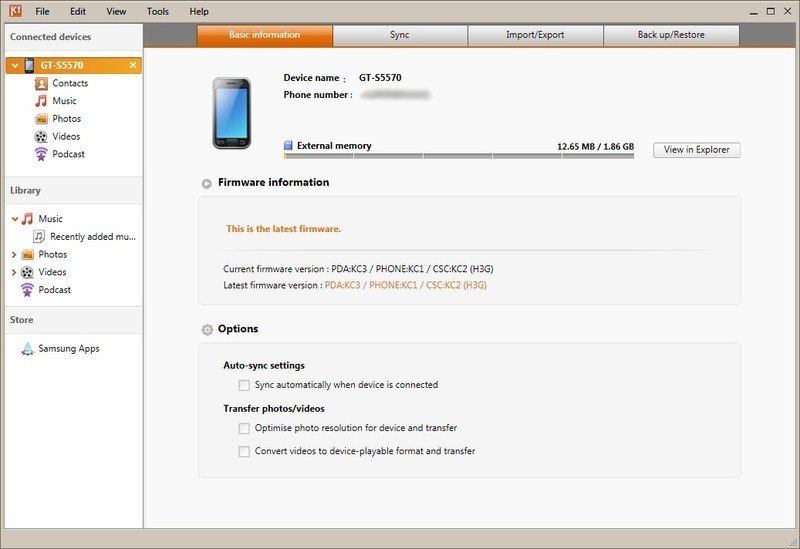
Task: Click the Store section header
Action: pyautogui.click(x=21, y=320)
